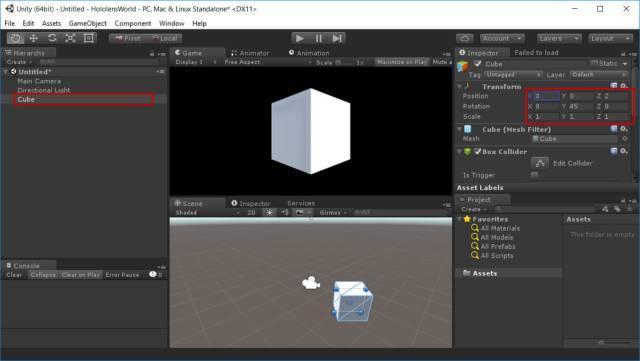Toggle Maximize on Play
Screen dimensions: 640x361
coord(401,62)
